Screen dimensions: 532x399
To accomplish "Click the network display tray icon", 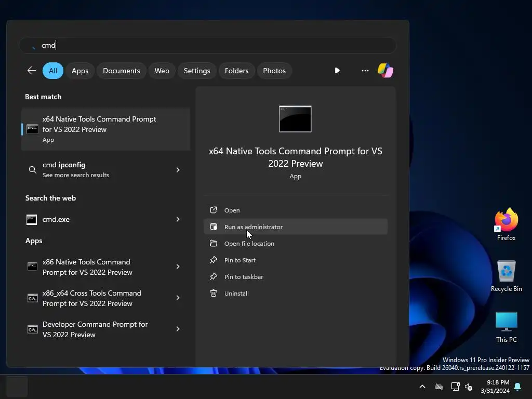I will tap(455, 387).
